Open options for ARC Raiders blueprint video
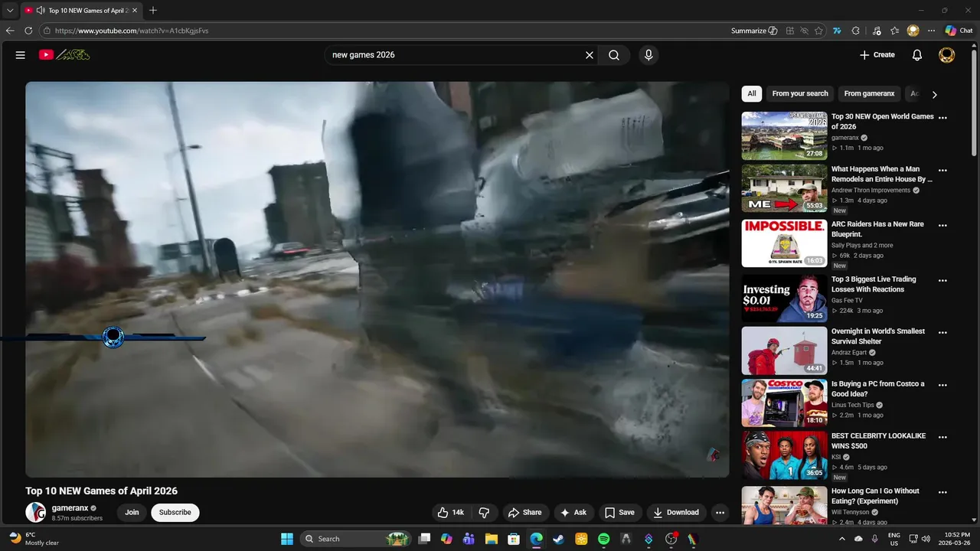Screen dimensions: 980x551 tap(942, 225)
